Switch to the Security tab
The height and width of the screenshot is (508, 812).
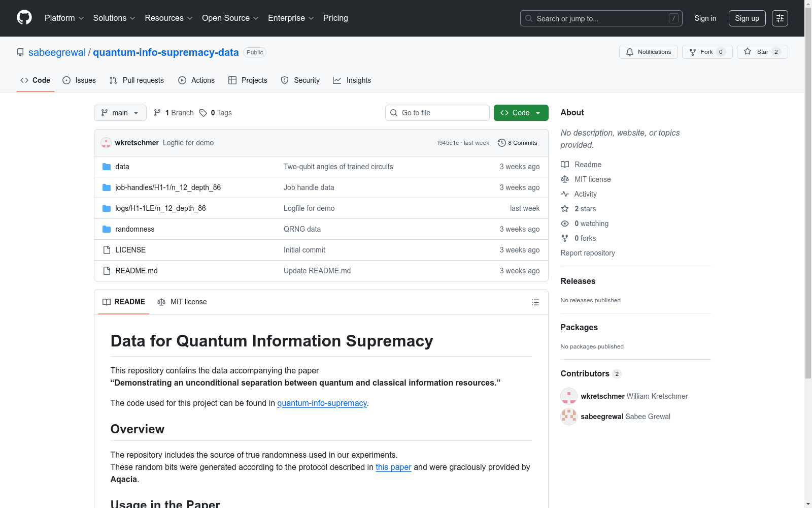point(300,80)
